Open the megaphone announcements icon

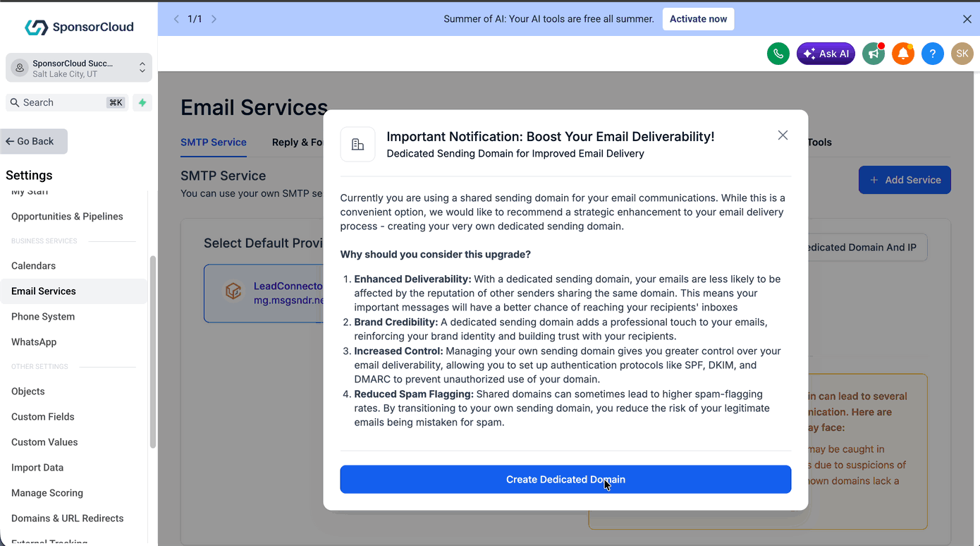click(x=874, y=54)
